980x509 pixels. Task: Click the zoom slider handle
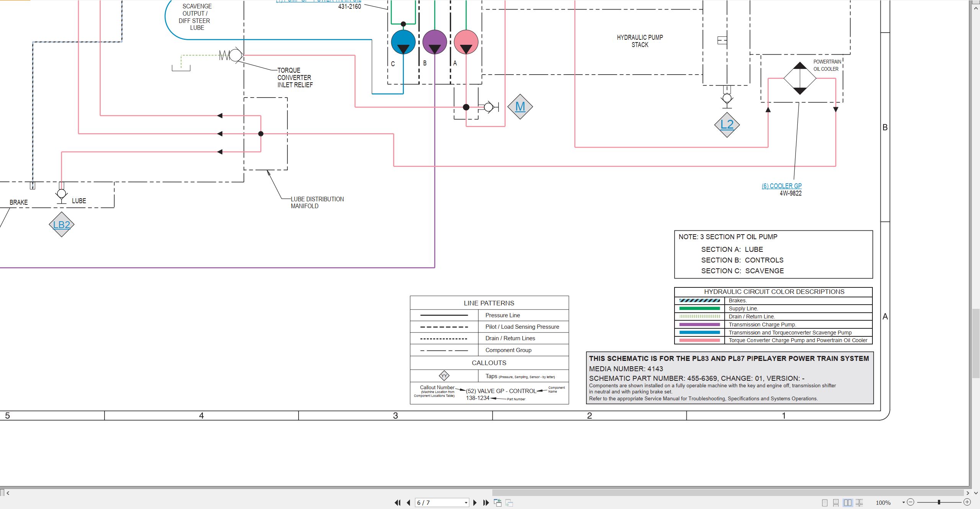[939, 502]
